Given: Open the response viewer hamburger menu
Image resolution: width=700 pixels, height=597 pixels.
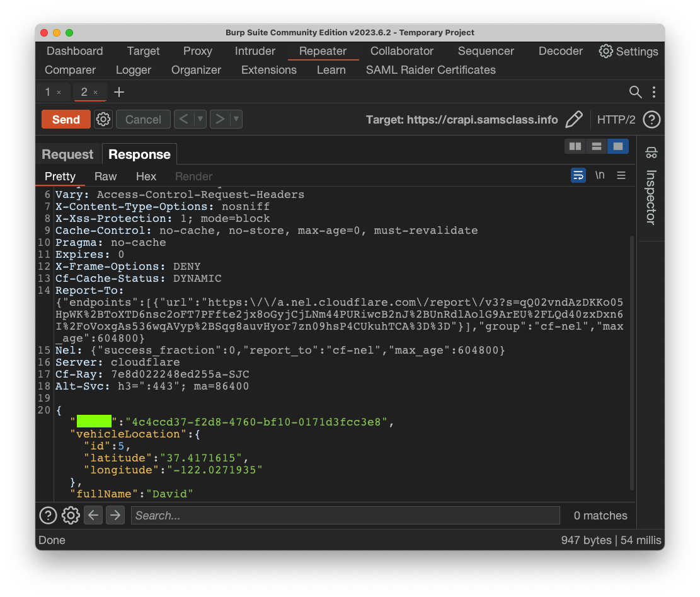Looking at the screenshot, I should (x=621, y=175).
